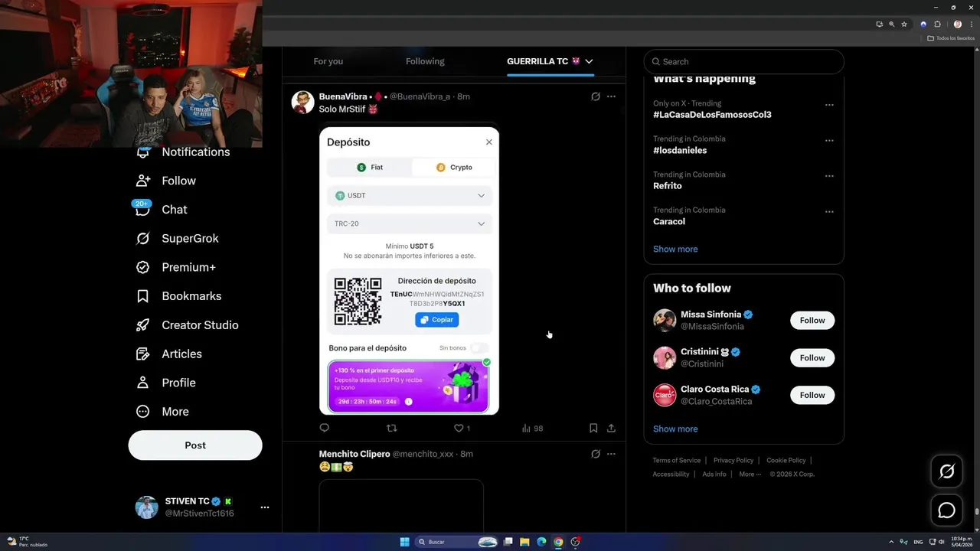Image resolution: width=980 pixels, height=551 pixels.
Task: Expand the GUERRILLA TC list chevron
Action: (589, 61)
